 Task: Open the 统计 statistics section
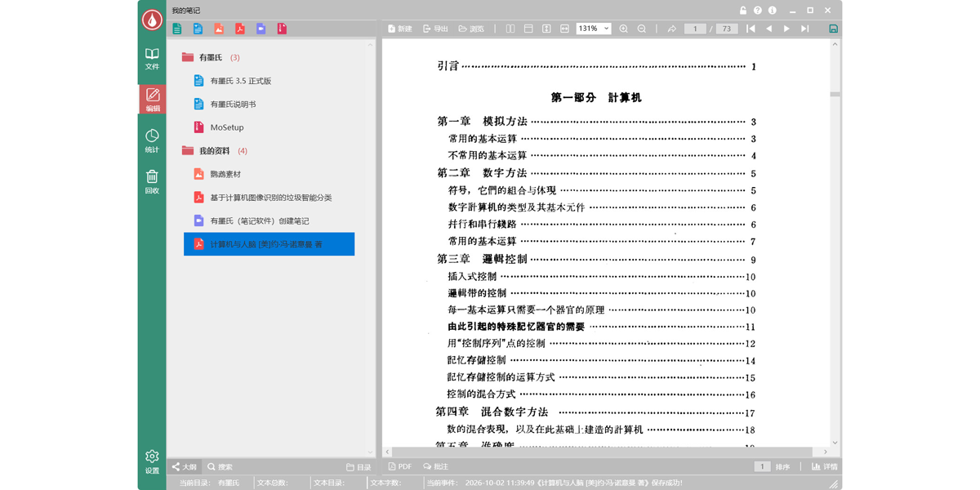pos(152,140)
